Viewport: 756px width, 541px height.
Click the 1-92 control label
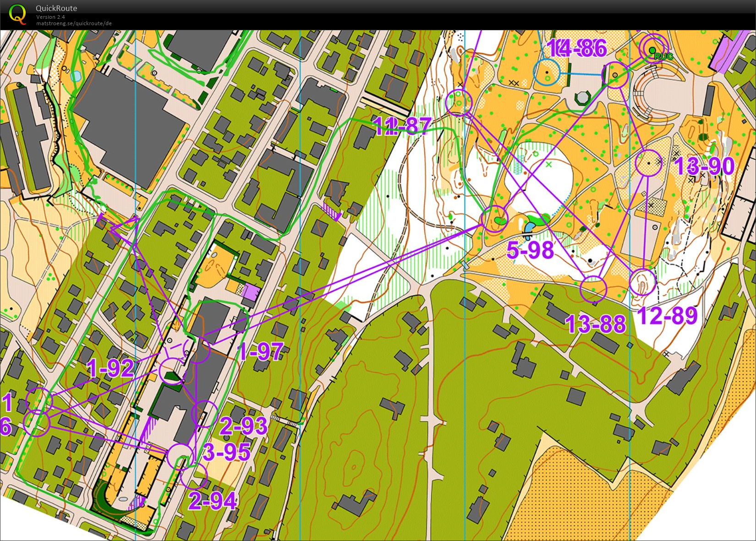point(110,368)
